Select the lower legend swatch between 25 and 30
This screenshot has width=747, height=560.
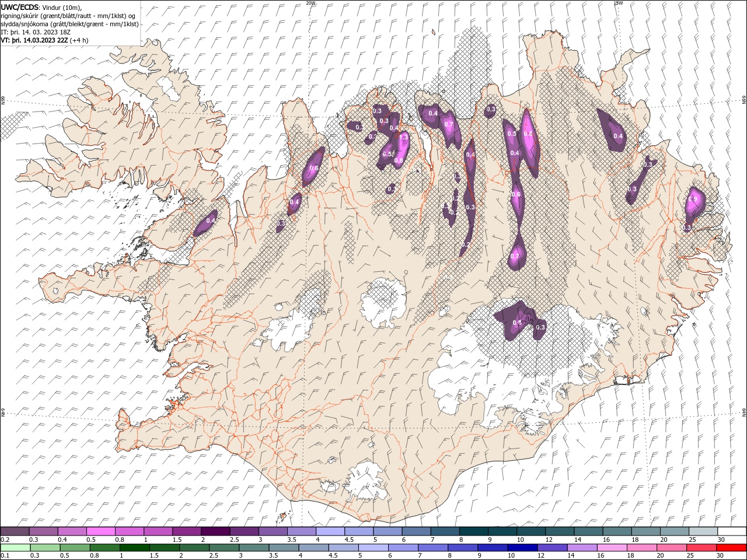[701, 548]
